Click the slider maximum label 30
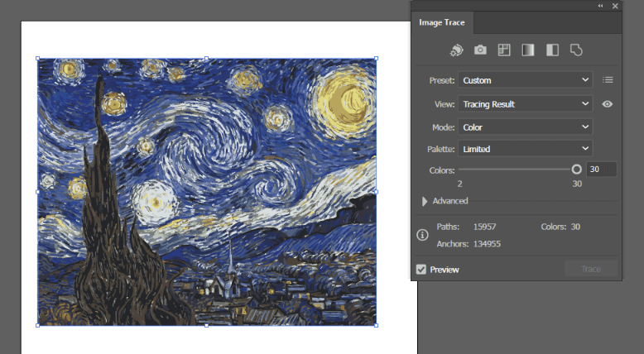Image resolution: width=644 pixels, height=354 pixels. tap(577, 184)
